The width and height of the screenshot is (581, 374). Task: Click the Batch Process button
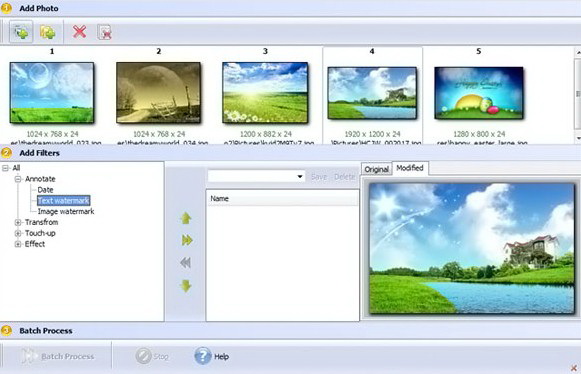tap(57, 356)
